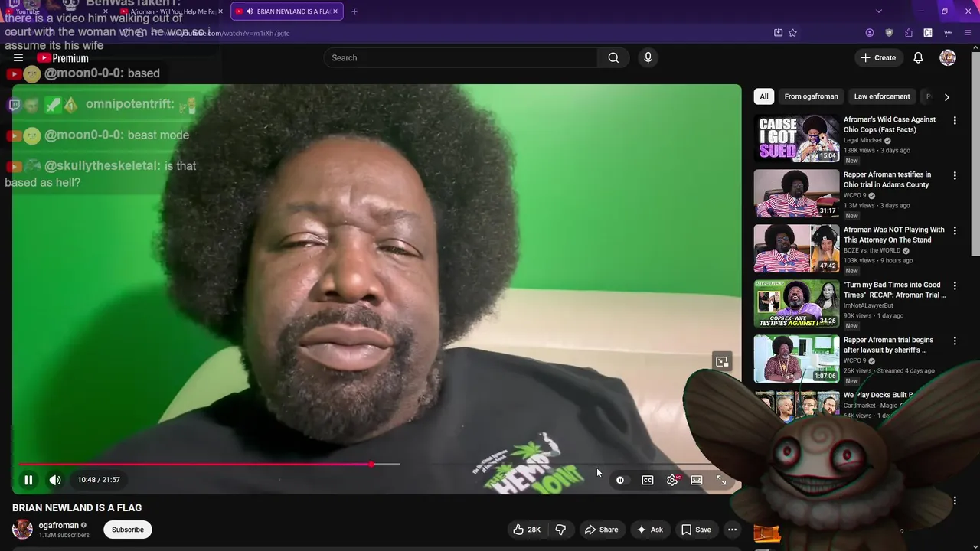This screenshot has width=980, height=551.
Task: Go to YouTube Premium home logo
Action: (63, 58)
